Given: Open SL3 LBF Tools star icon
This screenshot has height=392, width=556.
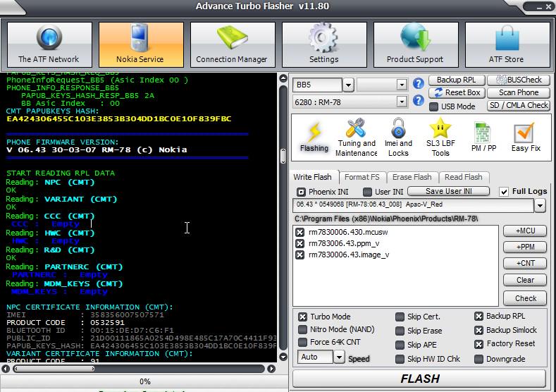Looking at the screenshot, I should click(x=440, y=137).
